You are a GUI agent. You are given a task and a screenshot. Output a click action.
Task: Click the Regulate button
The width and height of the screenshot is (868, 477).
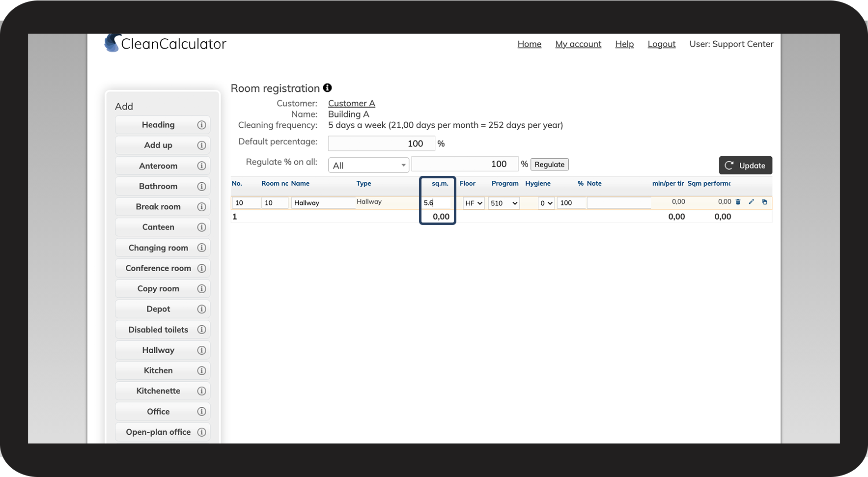pyautogui.click(x=549, y=165)
